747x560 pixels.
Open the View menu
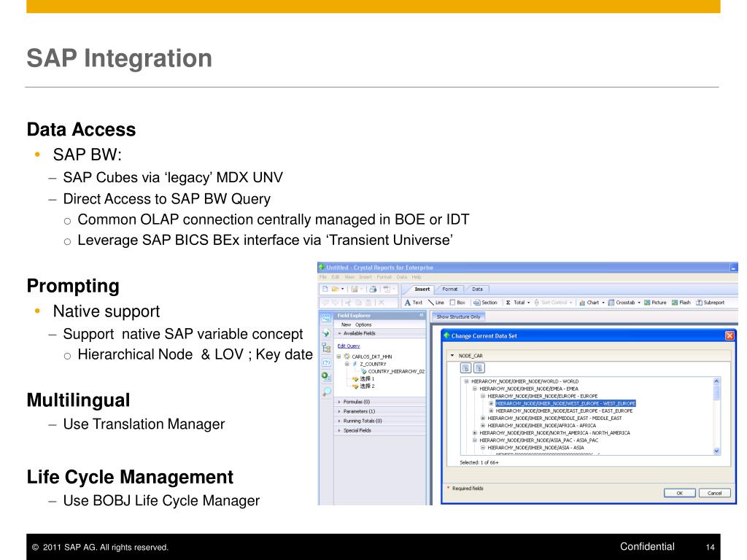tap(349, 276)
